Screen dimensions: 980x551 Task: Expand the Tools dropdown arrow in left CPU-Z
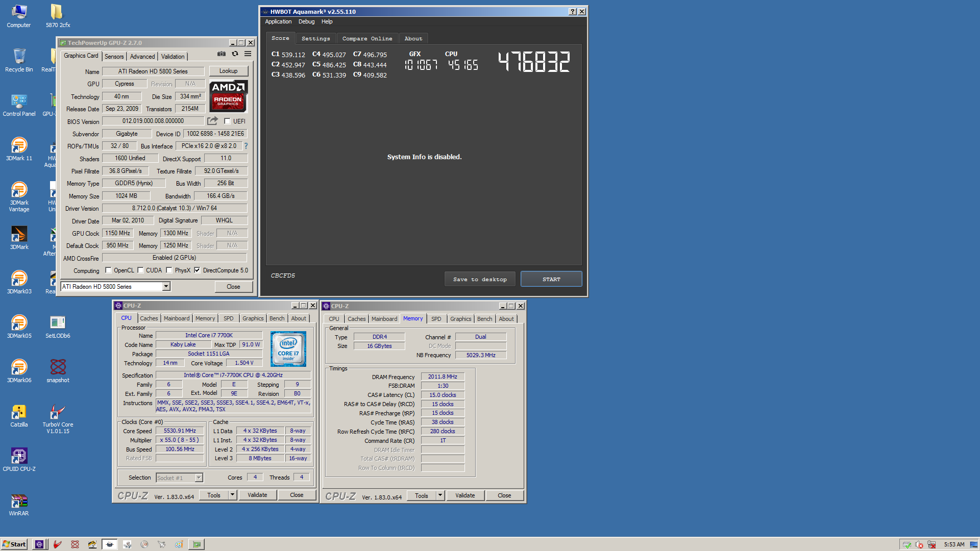(x=233, y=495)
